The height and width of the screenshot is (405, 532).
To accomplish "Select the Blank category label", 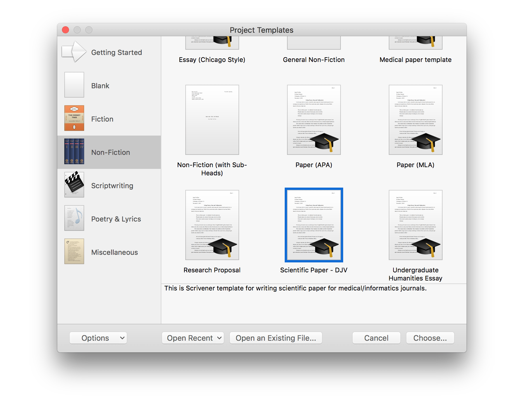I will 100,86.
